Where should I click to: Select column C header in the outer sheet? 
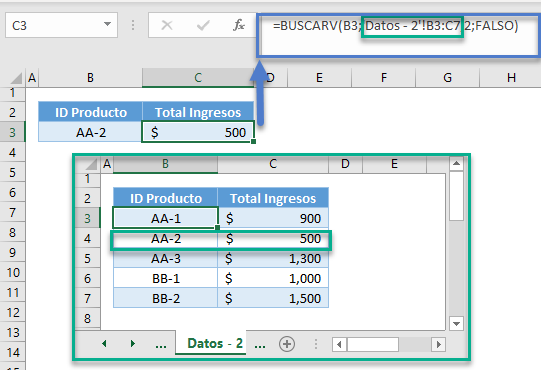click(198, 78)
